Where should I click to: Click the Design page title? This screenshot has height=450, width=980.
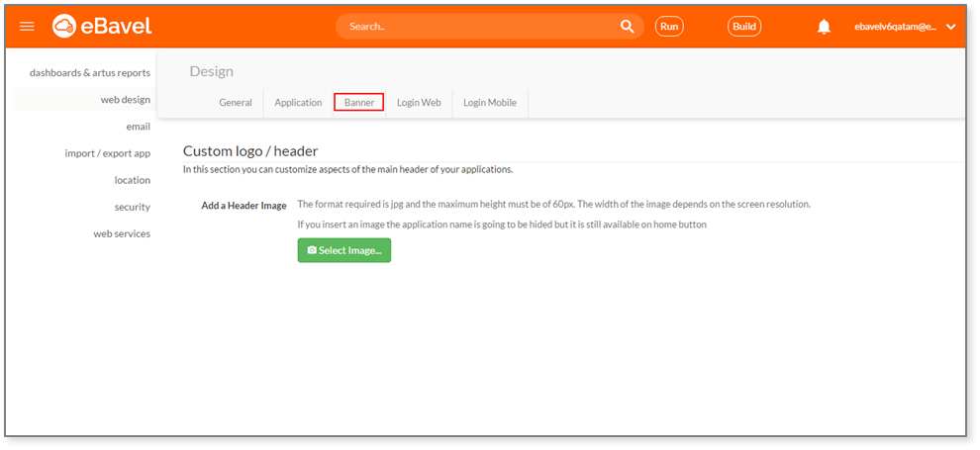(x=211, y=72)
